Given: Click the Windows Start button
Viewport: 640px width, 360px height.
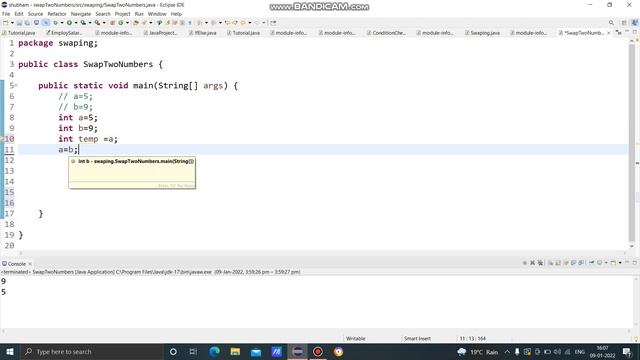Looking at the screenshot, I should point(9,352).
